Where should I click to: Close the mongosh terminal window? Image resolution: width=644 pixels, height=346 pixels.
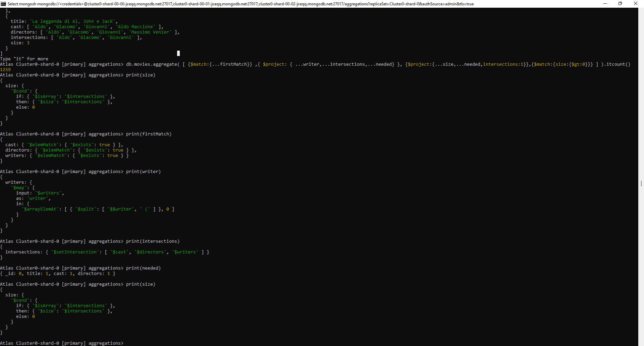(636, 4)
